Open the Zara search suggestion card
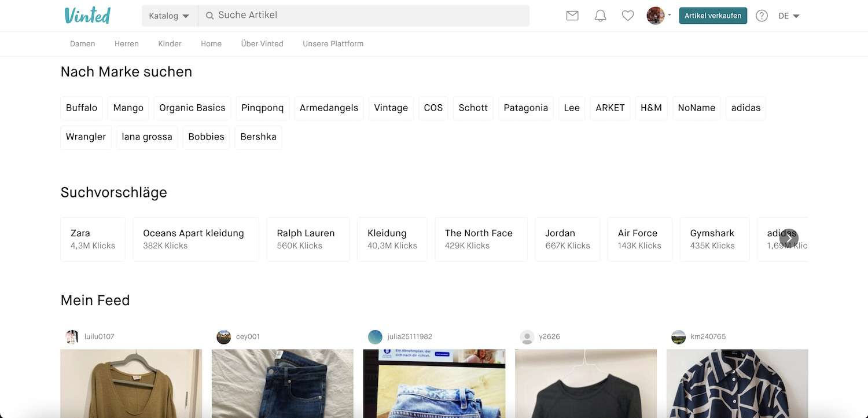Image resolution: width=868 pixels, height=418 pixels. point(93,239)
